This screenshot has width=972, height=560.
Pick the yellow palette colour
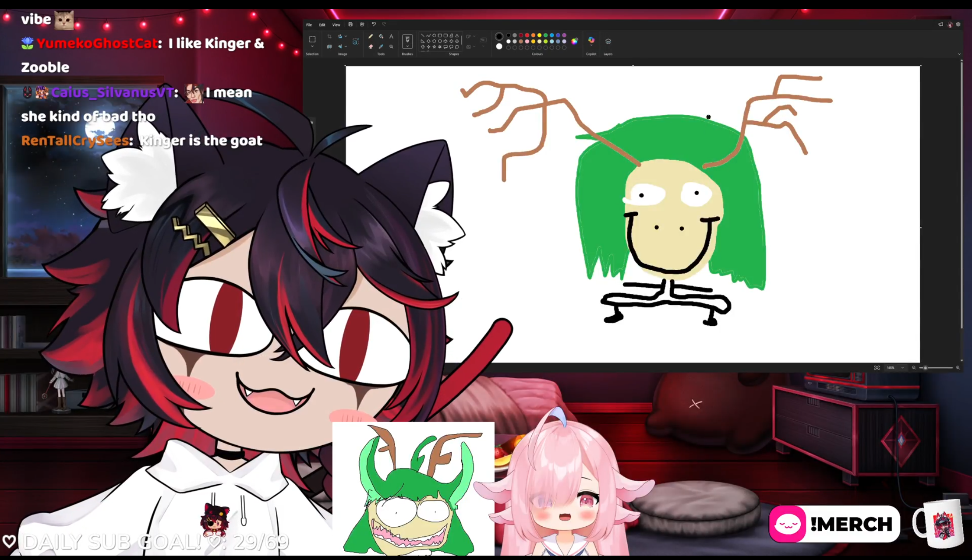[540, 35]
